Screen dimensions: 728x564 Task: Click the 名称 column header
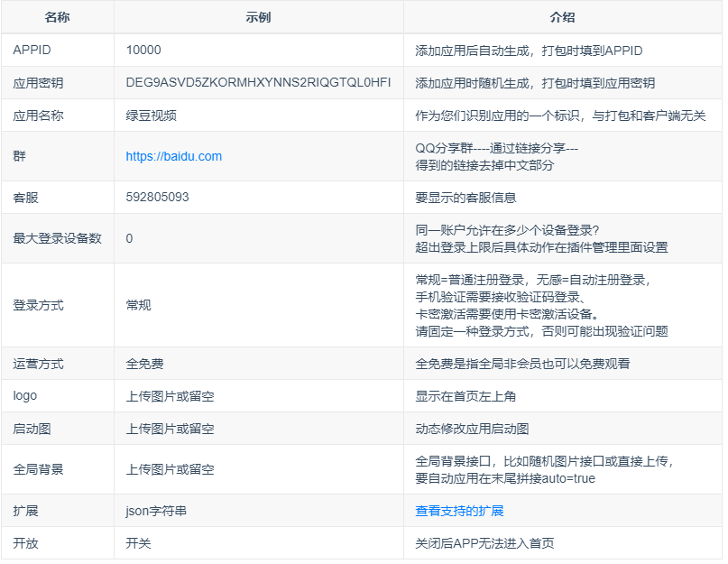(x=57, y=17)
